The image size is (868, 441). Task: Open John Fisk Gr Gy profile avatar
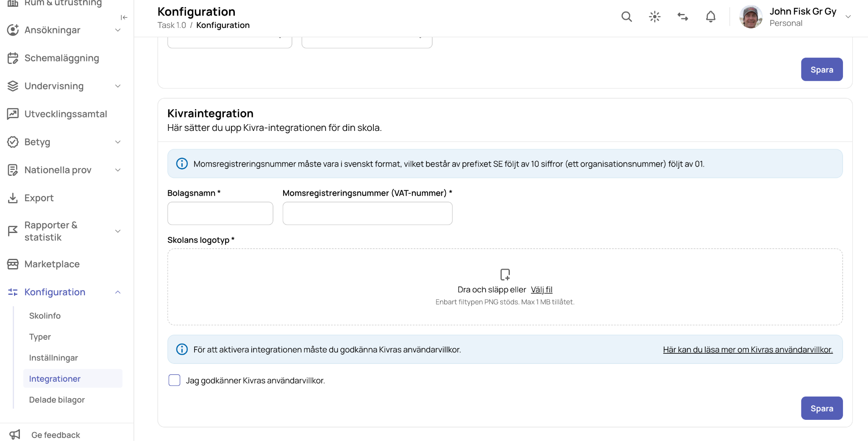click(751, 17)
